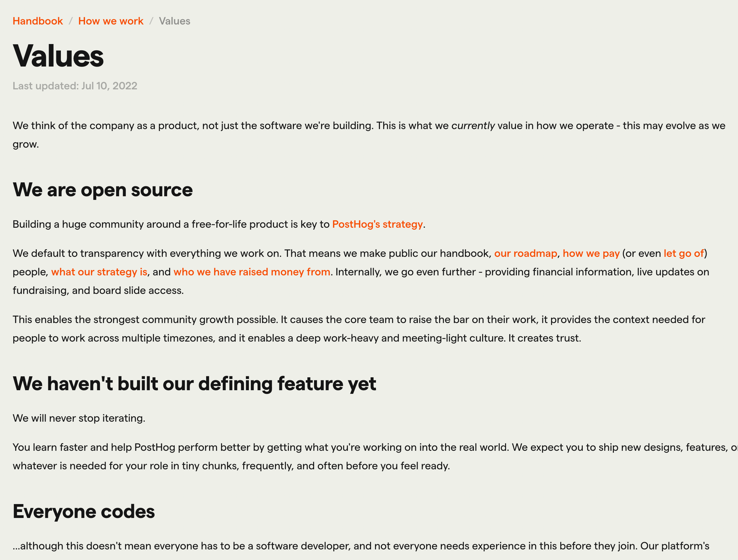Open the PostHog's strategy link

(377, 224)
